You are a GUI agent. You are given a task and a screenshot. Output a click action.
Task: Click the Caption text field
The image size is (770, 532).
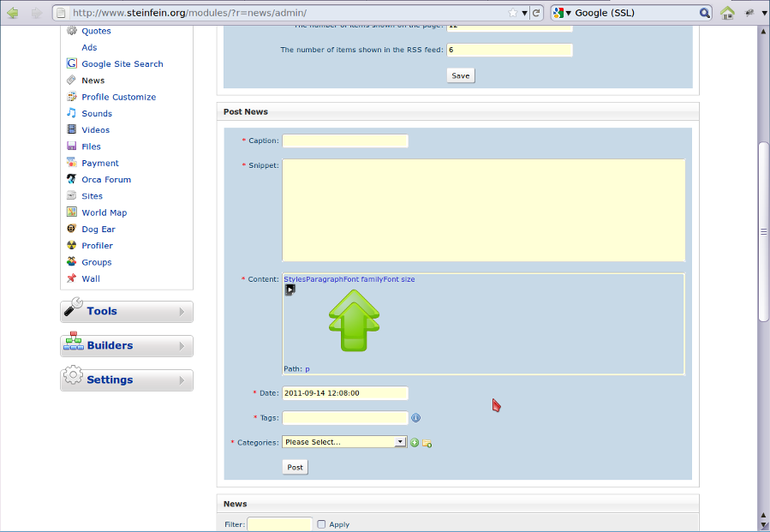coord(345,140)
